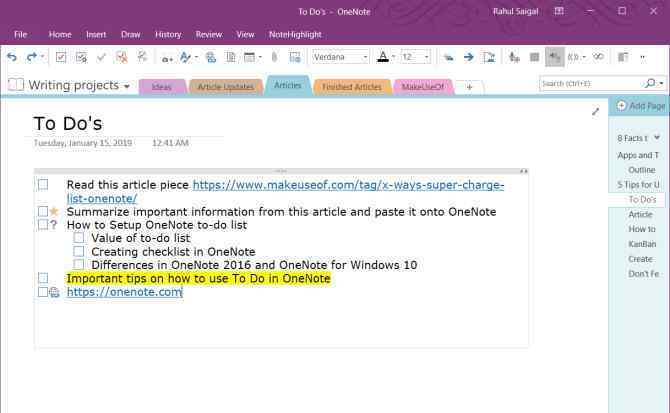Screen dimensions: 670x413
Task: Check the 'Summarize important information' to-do box
Action: (x=43, y=211)
